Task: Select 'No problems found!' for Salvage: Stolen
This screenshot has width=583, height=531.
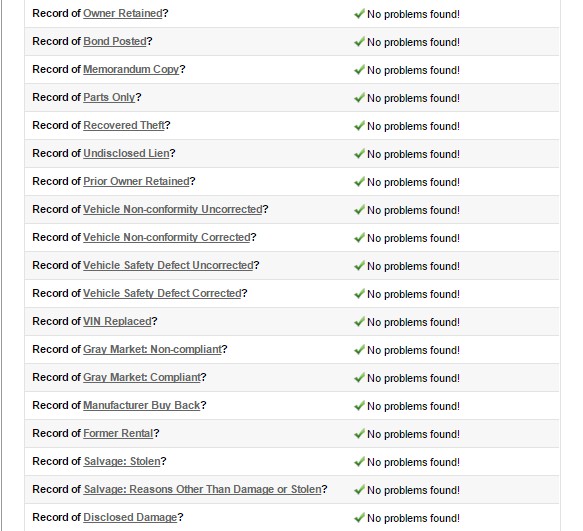Action: [x=413, y=462]
